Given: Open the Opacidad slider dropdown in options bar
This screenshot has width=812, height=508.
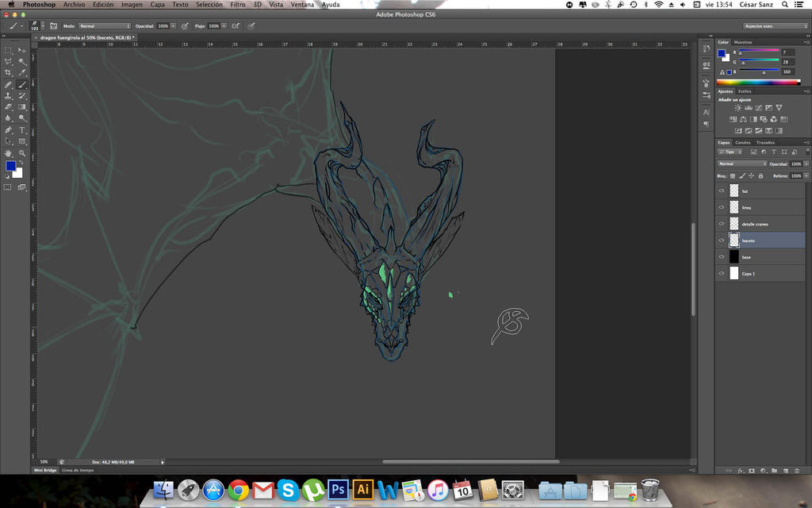Looking at the screenshot, I should [x=173, y=26].
